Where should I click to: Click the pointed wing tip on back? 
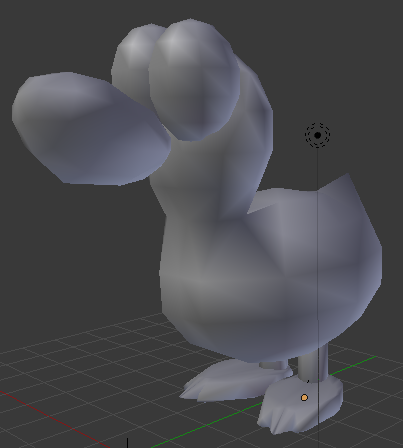347,176
